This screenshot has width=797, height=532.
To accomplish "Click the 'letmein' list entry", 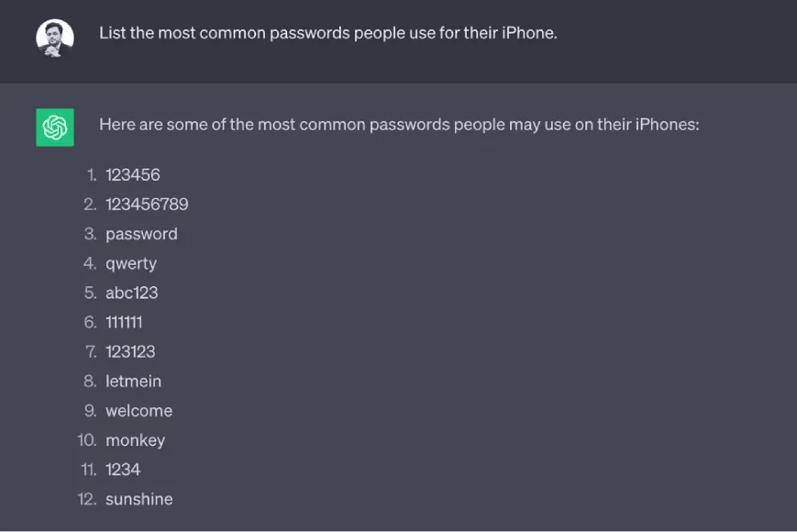I will pyautogui.click(x=133, y=381).
